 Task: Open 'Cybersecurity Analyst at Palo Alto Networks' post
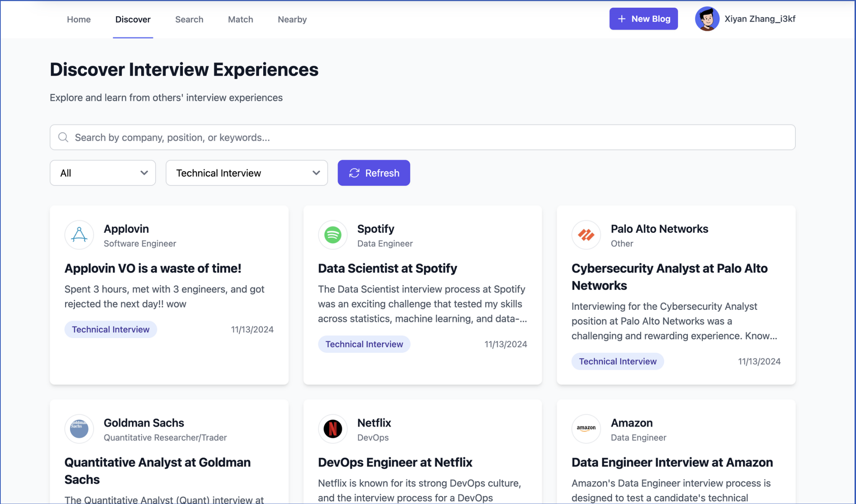(x=669, y=277)
